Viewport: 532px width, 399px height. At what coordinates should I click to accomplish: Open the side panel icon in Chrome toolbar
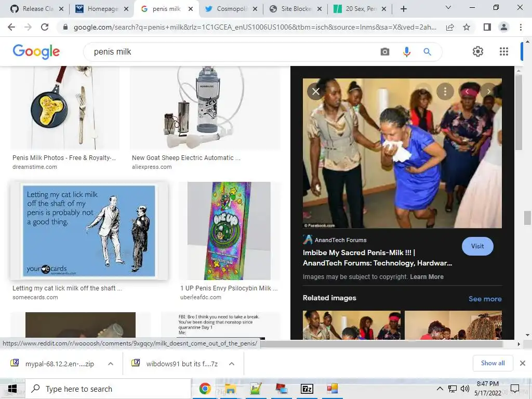coord(487,27)
